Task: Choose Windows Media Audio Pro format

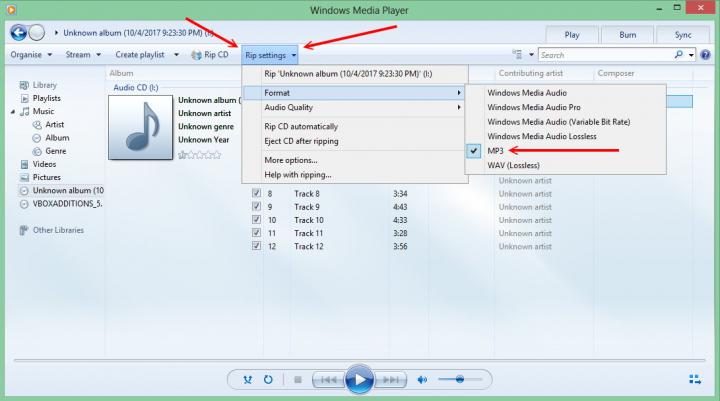Action: (565, 107)
